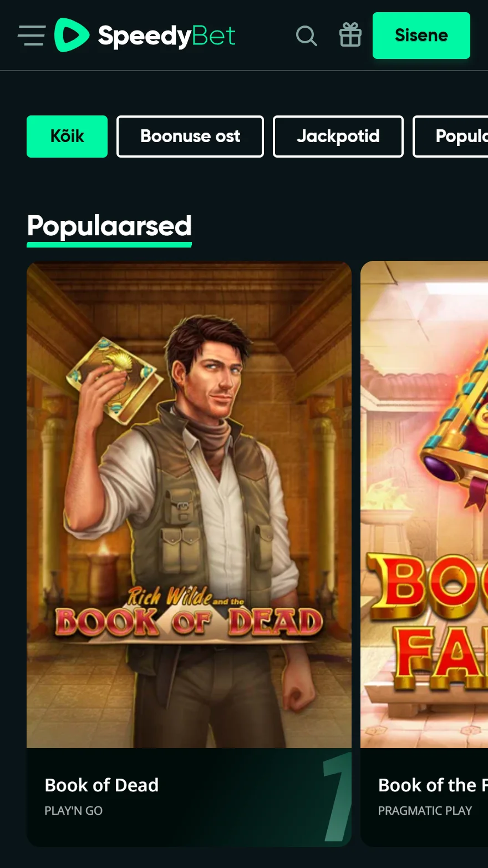Select the partially visible Populaarsed filter tab
The image size is (488, 868).
[x=451, y=137]
